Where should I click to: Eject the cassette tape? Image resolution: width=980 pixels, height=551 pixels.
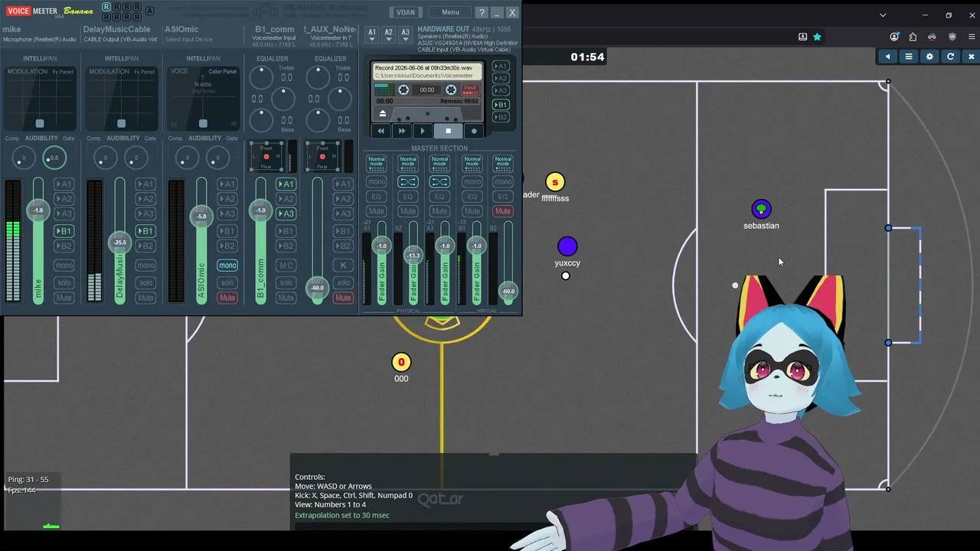pyautogui.click(x=383, y=114)
